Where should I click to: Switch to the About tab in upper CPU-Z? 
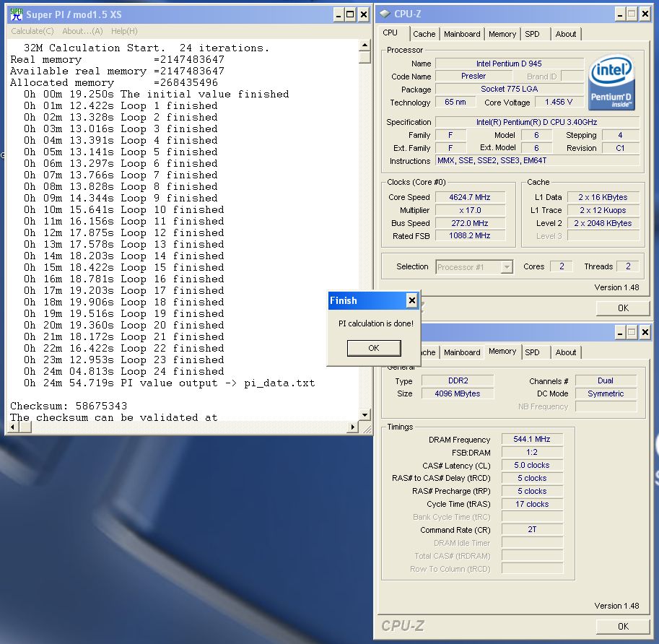566,34
